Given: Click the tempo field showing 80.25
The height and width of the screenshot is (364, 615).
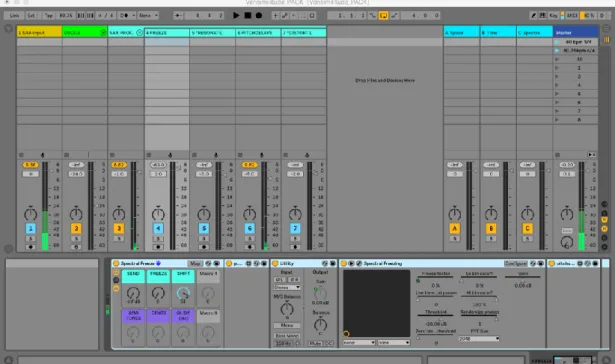Looking at the screenshot, I should [66, 15].
